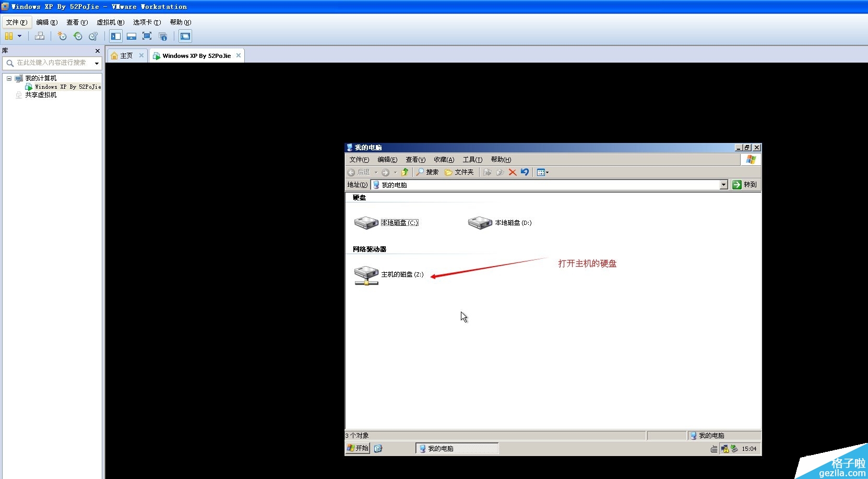Restore down the 我的电脑 window
Viewport: 868px width, 479px height.
point(747,148)
